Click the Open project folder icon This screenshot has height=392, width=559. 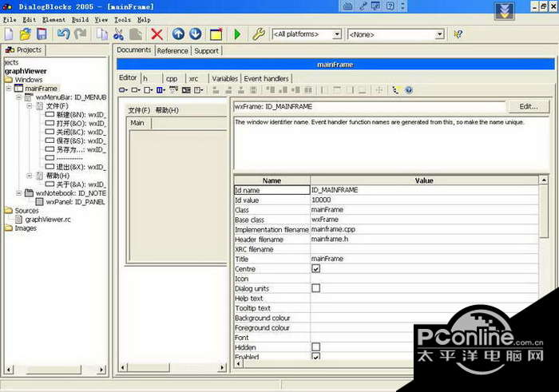pos(25,34)
